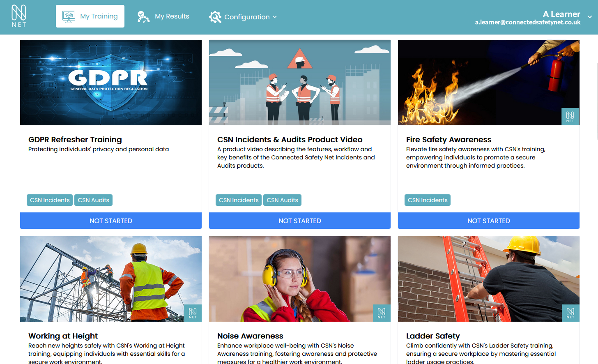Open the Ladder Safety course image
This screenshot has width=598, height=364.
(x=489, y=279)
